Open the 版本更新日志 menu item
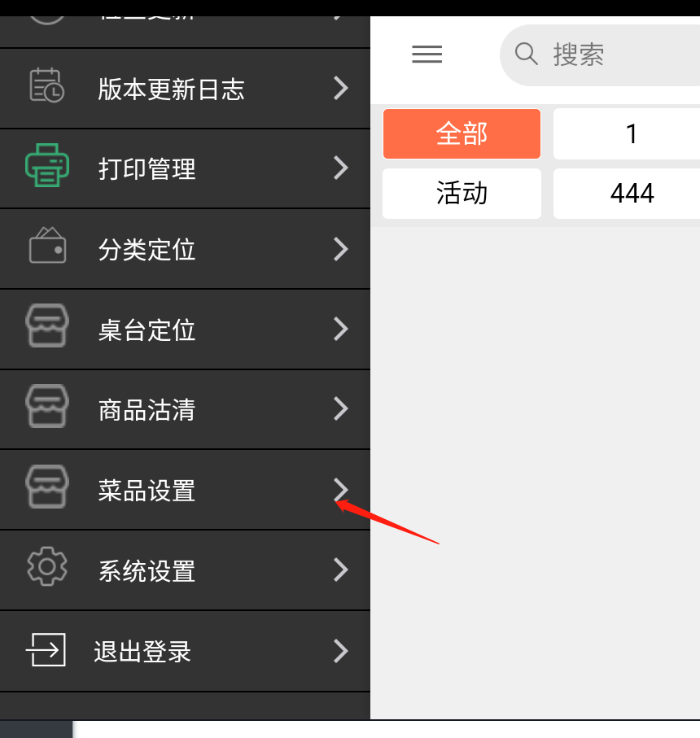Image resolution: width=700 pixels, height=738 pixels. (x=185, y=89)
